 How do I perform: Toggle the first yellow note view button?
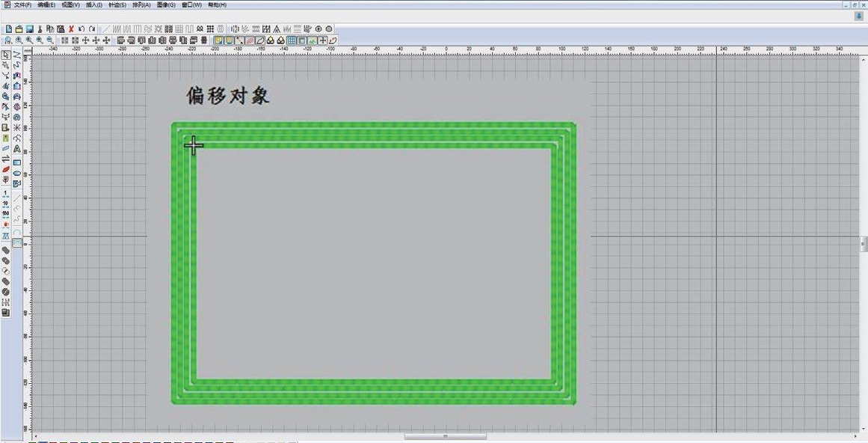point(218,40)
